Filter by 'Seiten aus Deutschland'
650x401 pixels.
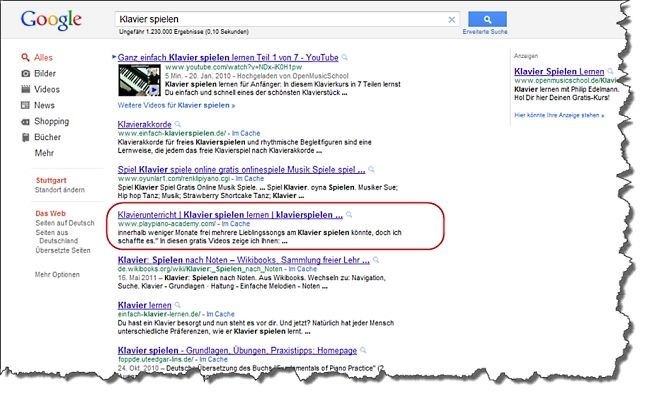pos(58,237)
